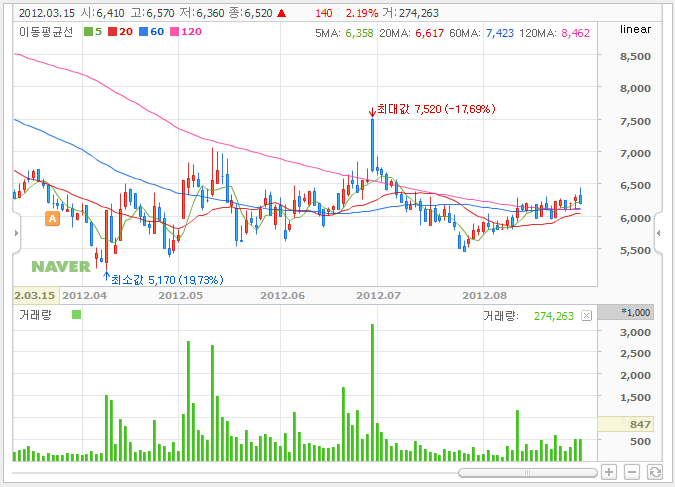The width and height of the screenshot is (675, 487).
Task: Click the 이동평균선 label
Action: pyautogui.click(x=46, y=32)
